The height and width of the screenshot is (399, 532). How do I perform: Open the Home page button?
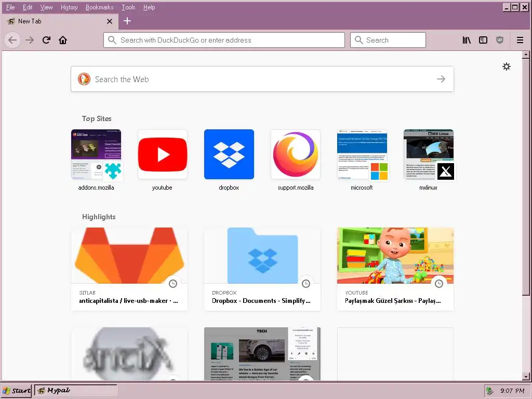[63, 40]
